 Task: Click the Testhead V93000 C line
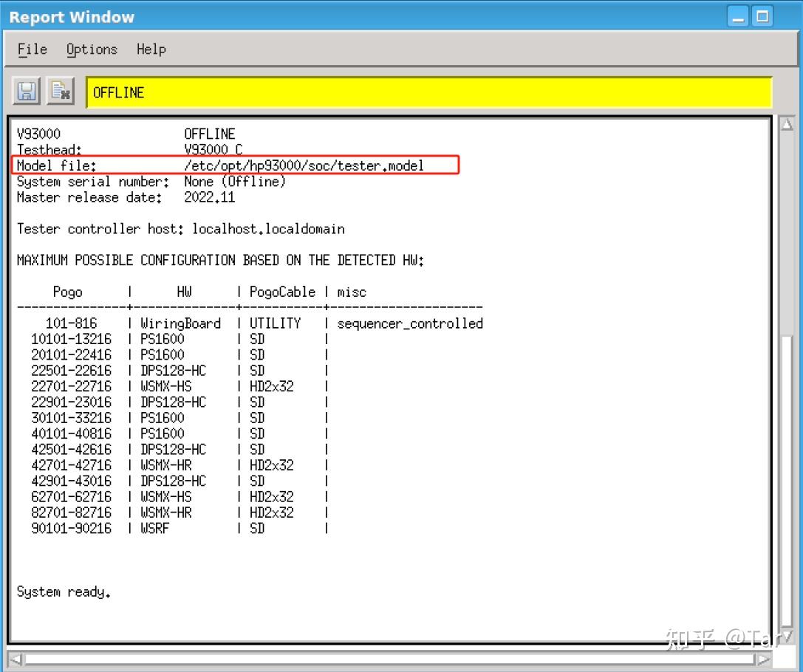(x=148, y=149)
